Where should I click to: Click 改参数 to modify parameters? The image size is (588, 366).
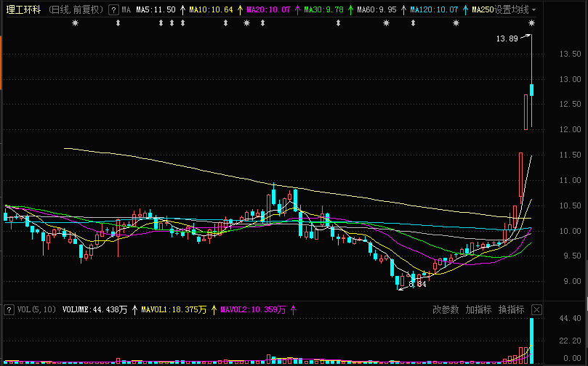[x=446, y=309]
